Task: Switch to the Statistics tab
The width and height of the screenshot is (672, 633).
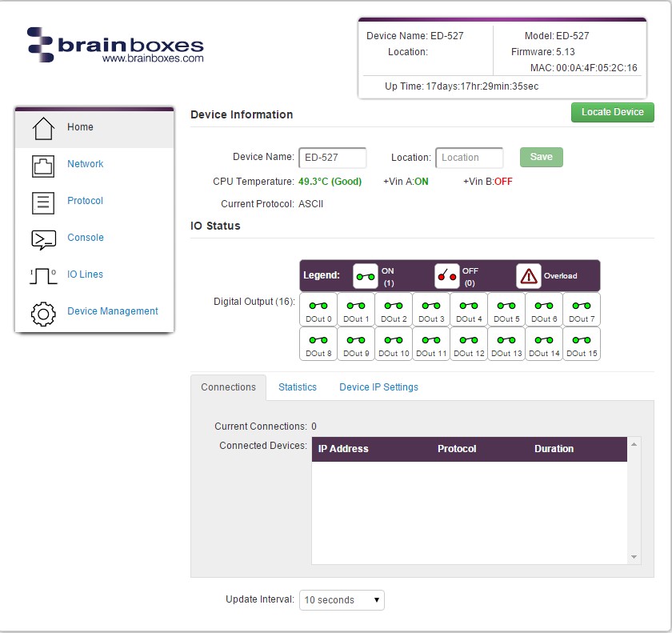Action: tap(298, 387)
